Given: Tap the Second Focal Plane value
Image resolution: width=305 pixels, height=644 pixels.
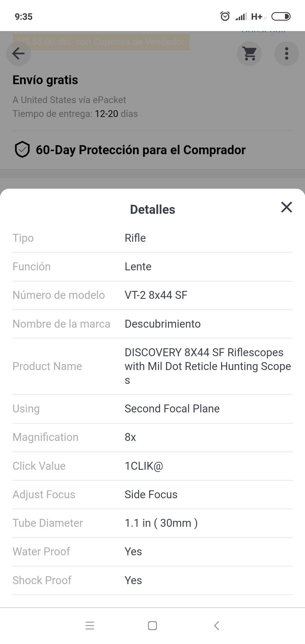Looking at the screenshot, I should (172, 409).
